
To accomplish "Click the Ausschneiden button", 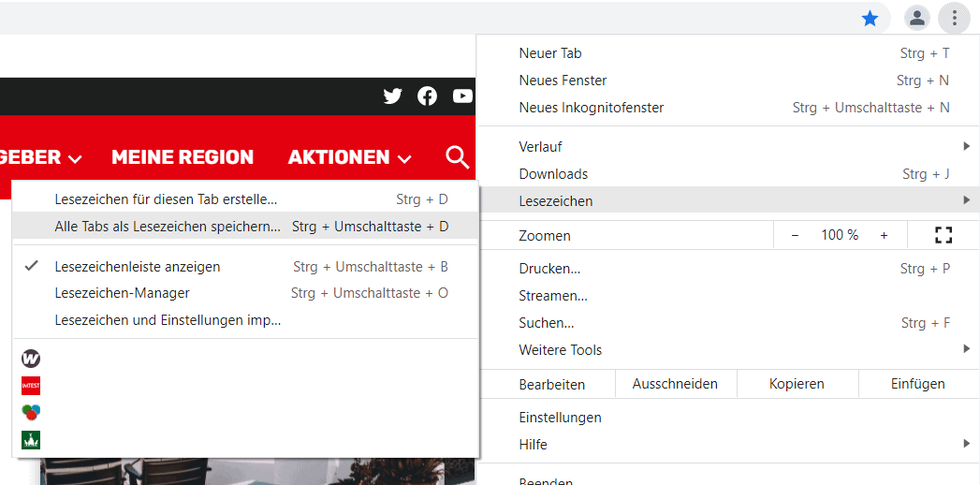I will click(x=675, y=383).
